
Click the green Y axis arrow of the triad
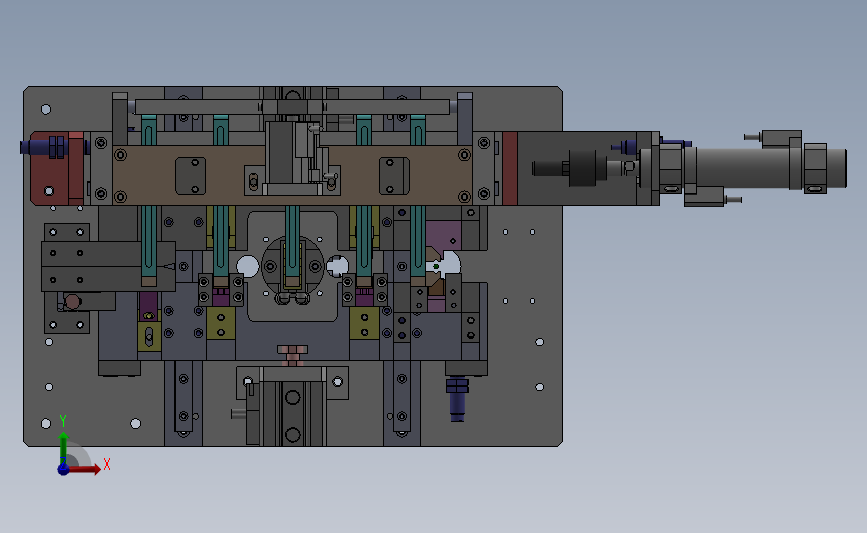[x=64, y=448]
